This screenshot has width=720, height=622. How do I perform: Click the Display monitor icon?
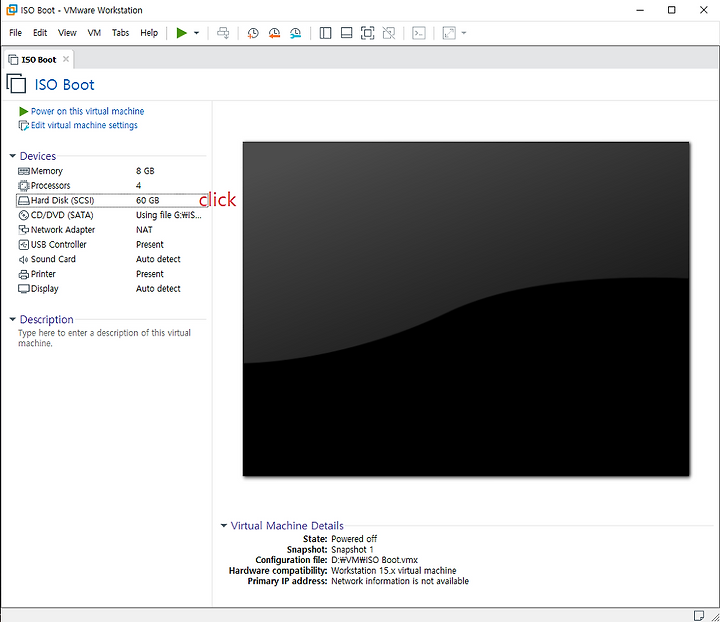pos(24,289)
